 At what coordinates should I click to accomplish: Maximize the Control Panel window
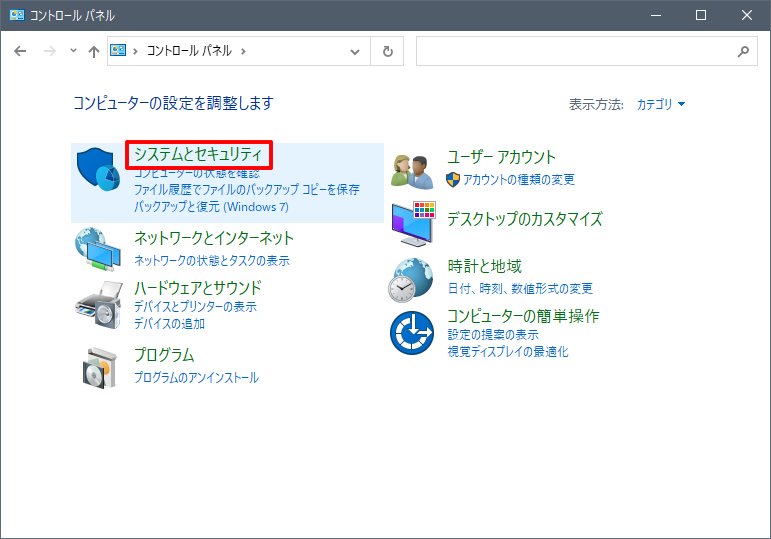click(x=701, y=15)
